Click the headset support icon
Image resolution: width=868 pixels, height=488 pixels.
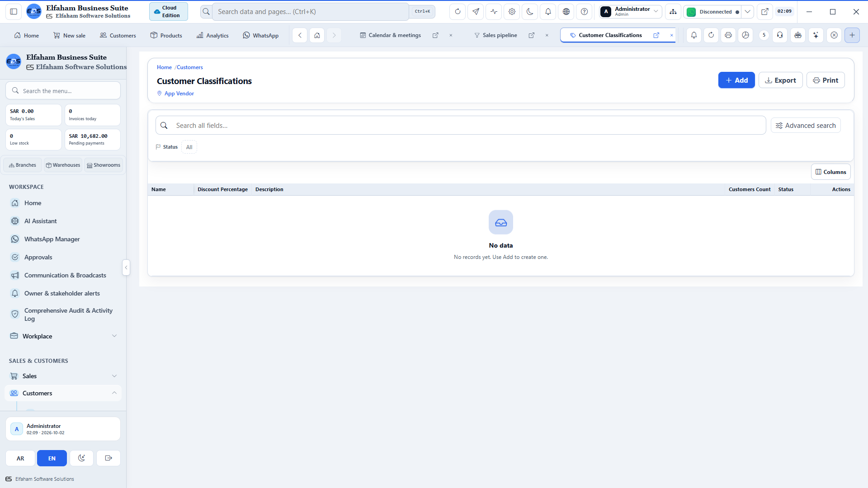coord(780,35)
